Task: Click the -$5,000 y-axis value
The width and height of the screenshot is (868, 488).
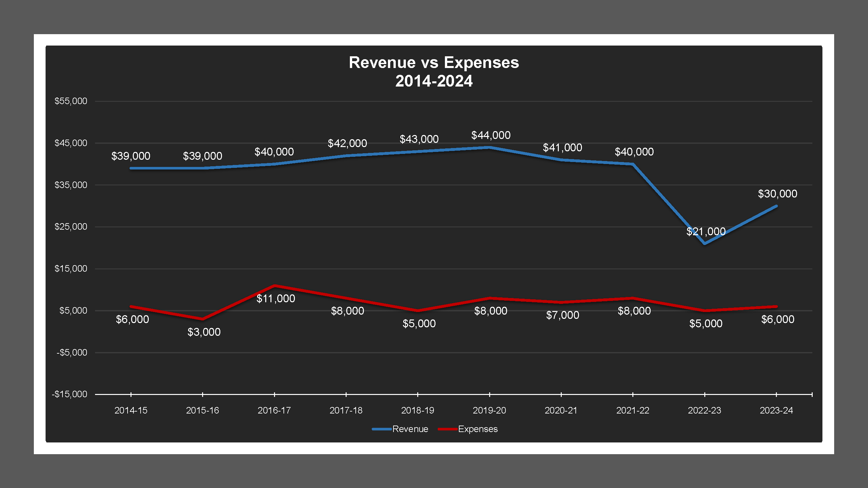Action: point(72,353)
